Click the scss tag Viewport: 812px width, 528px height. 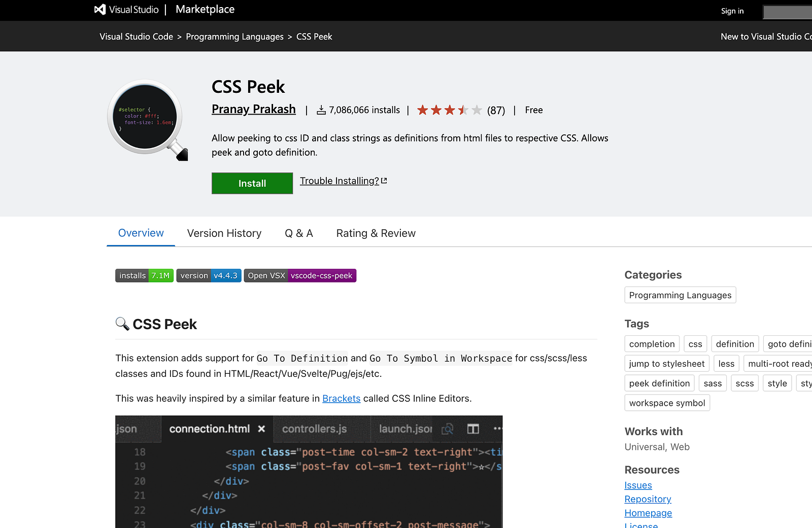click(745, 383)
